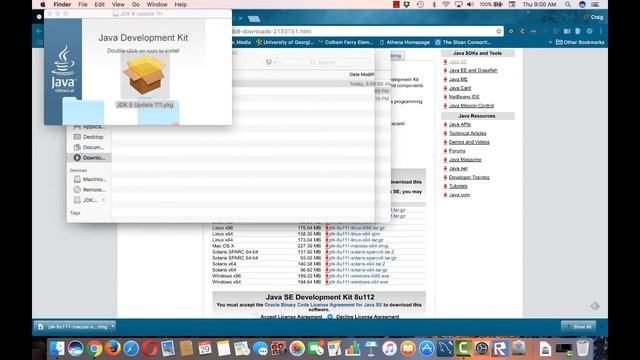The height and width of the screenshot is (360, 640).
Task: Open Keynote from the dock
Action: pyautogui.click(x=371, y=349)
